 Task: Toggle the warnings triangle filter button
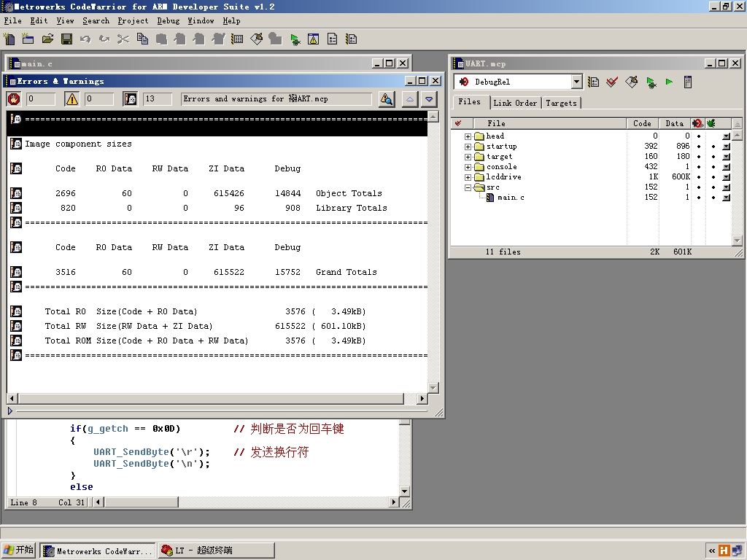pos(72,99)
